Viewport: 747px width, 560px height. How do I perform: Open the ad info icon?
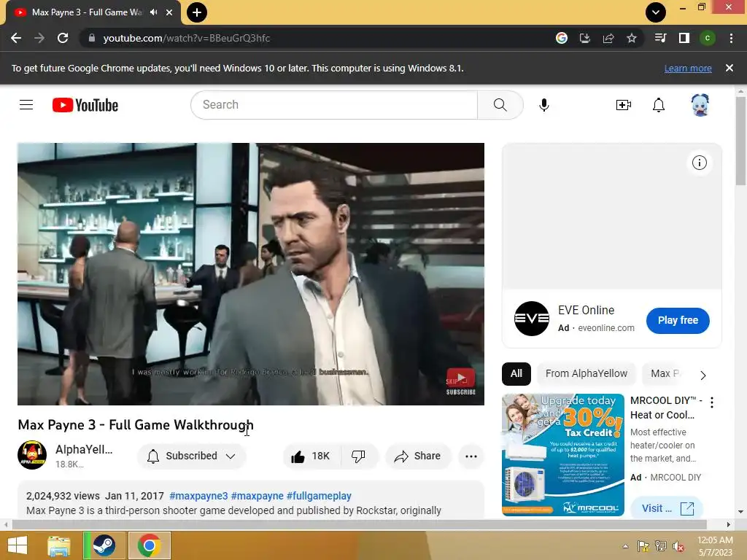[700, 163]
